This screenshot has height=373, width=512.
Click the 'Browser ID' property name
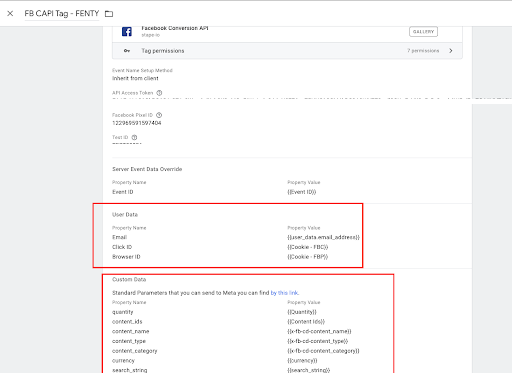click(126, 257)
